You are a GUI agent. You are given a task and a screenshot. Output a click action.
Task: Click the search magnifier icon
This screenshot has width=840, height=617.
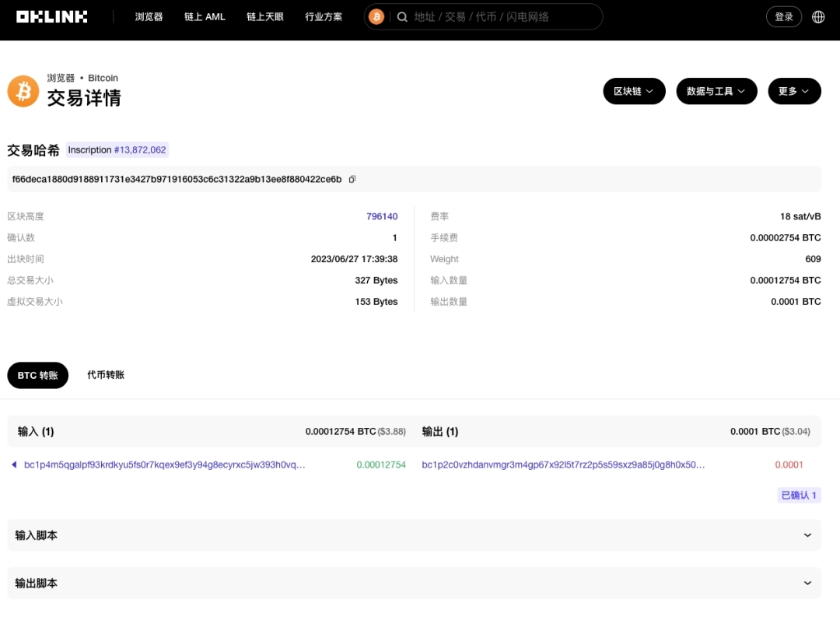click(402, 16)
